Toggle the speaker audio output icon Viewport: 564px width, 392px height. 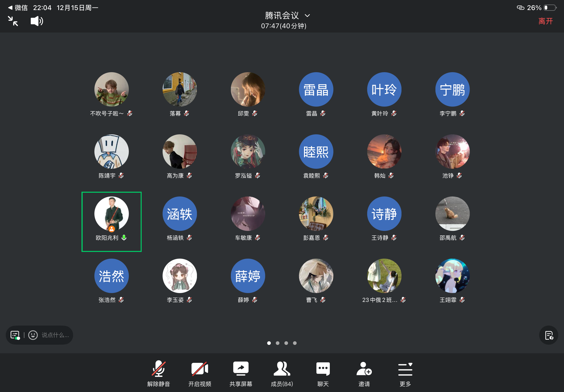click(x=37, y=21)
